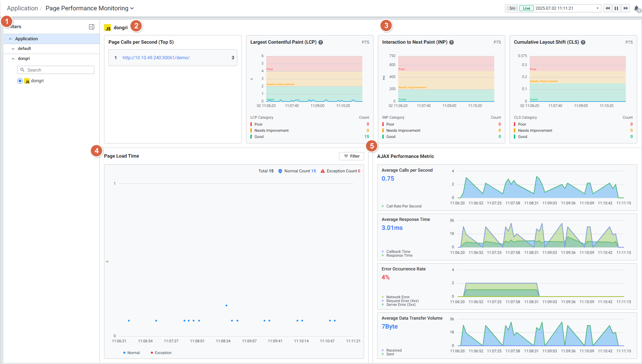Collapse the Application filter section
642x364 pixels.
[x=10, y=39]
